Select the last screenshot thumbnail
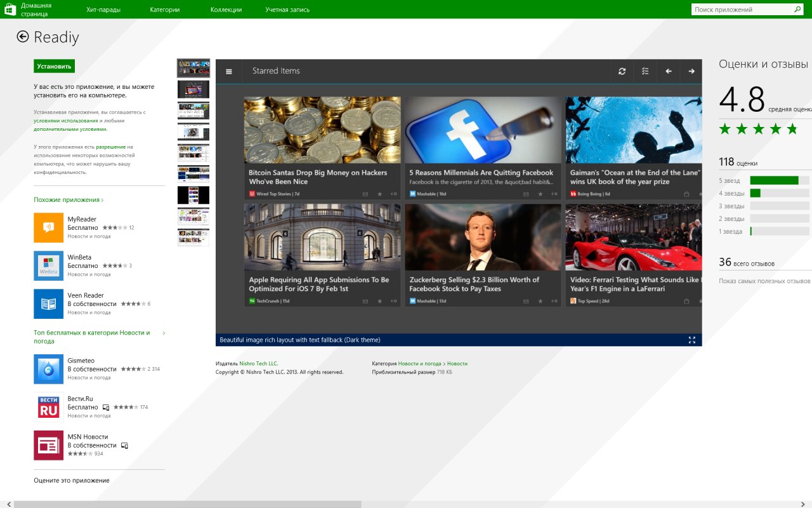Viewport: 812px width, 508px height. pos(193,237)
